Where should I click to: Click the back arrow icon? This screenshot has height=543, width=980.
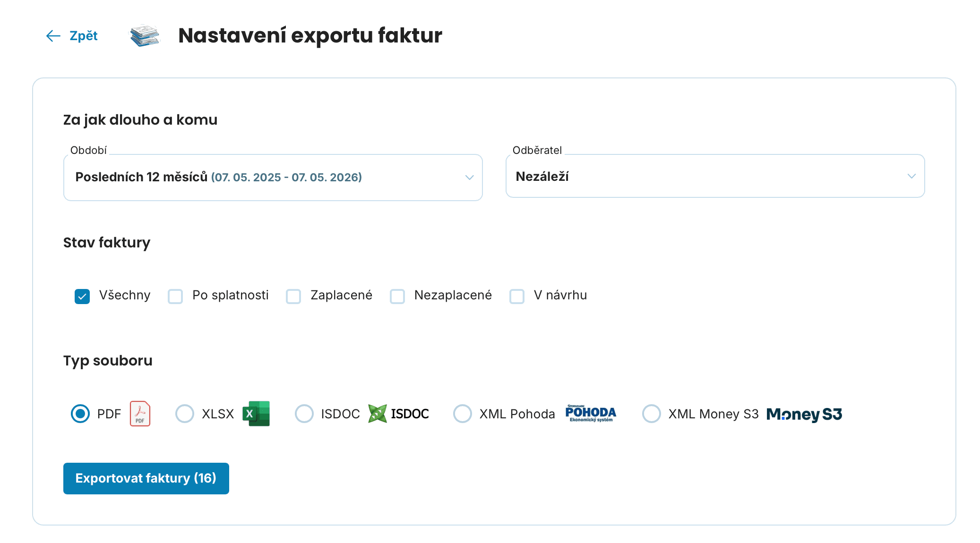coord(53,36)
